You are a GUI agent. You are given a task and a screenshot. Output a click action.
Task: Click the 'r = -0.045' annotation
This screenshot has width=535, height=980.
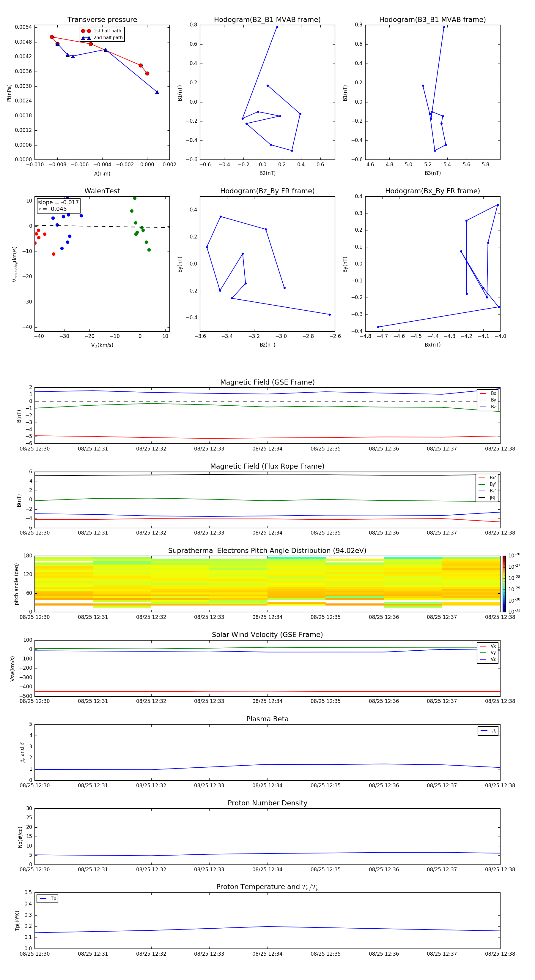point(53,209)
